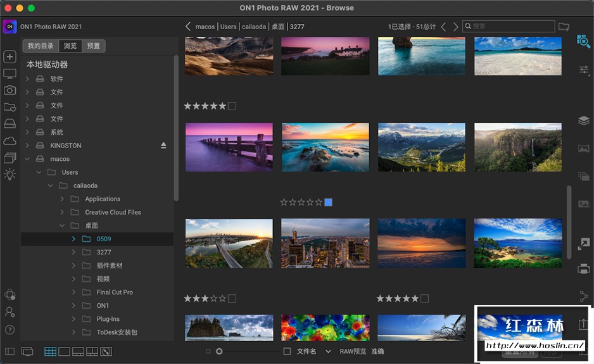Click the Users breadcrumb in path bar
The height and width of the screenshot is (364, 594).
point(228,27)
